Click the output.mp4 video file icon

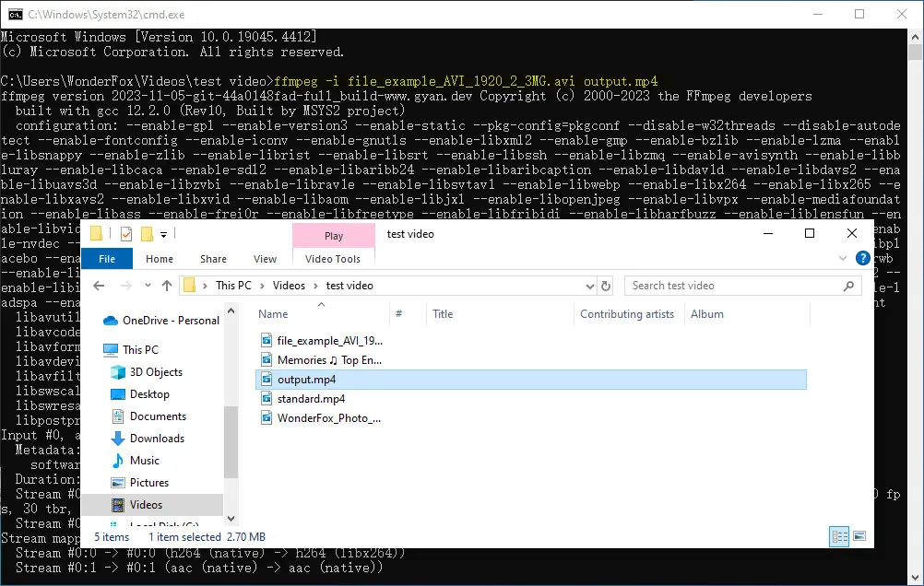(x=267, y=380)
